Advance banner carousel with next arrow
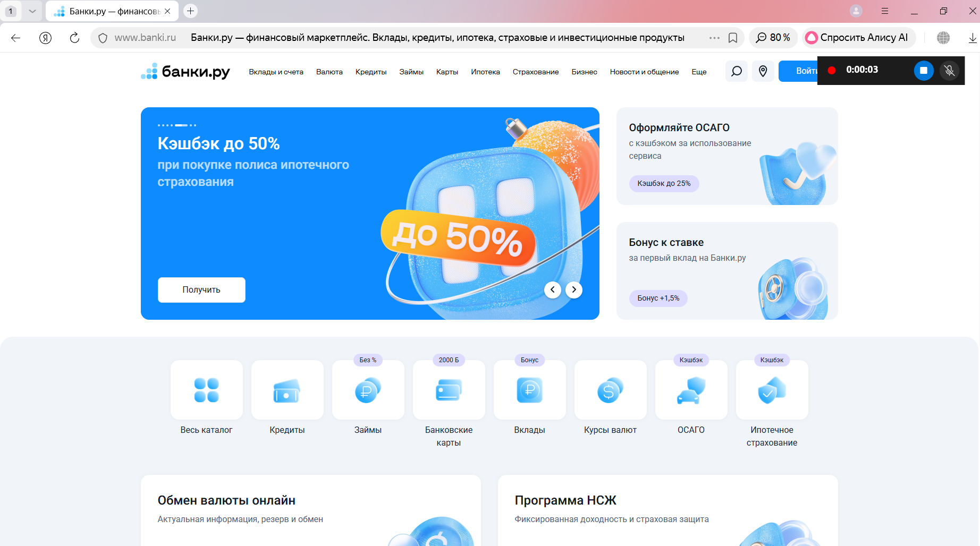Viewport: 980px width, 546px height. pyautogui.click(x=574, y=289)
